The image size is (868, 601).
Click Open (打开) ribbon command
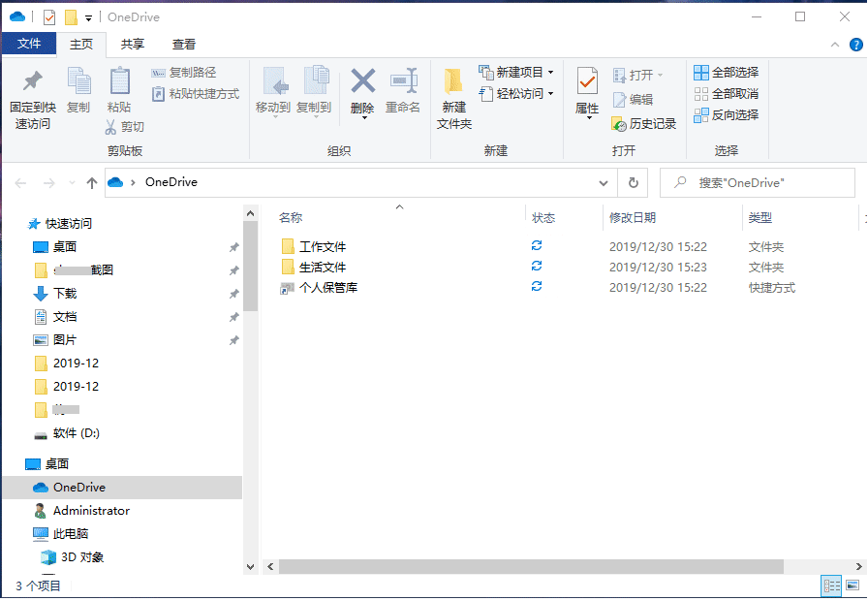pyautogui.click(x=637, y=75)
